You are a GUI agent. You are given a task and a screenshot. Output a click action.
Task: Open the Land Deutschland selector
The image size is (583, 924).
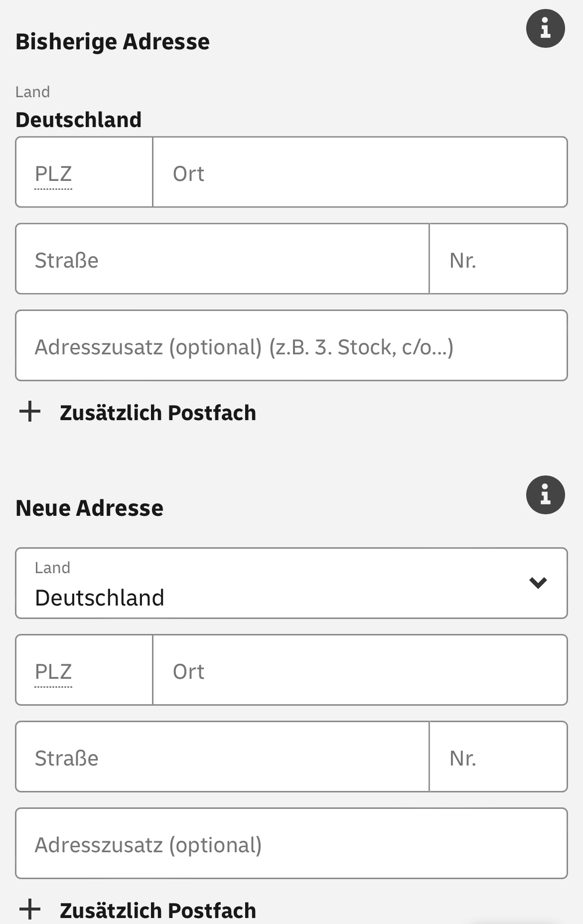(x=291, y=583)
